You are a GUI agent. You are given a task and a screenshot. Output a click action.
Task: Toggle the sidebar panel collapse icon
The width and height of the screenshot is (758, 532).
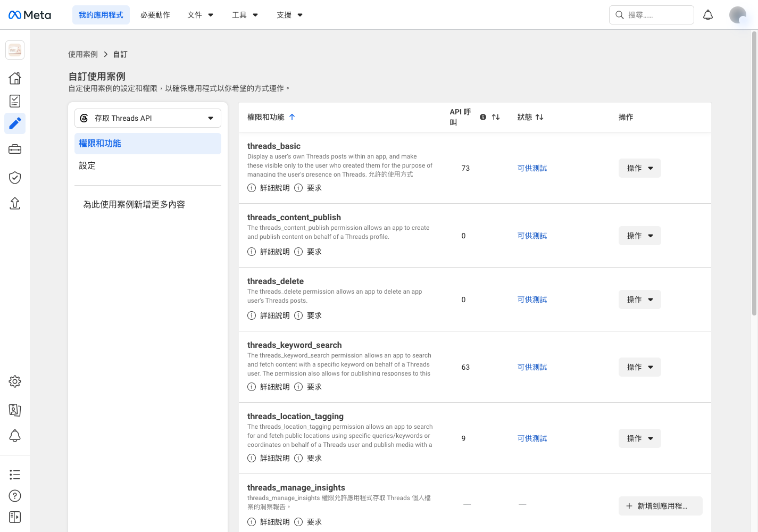(15, 517)
